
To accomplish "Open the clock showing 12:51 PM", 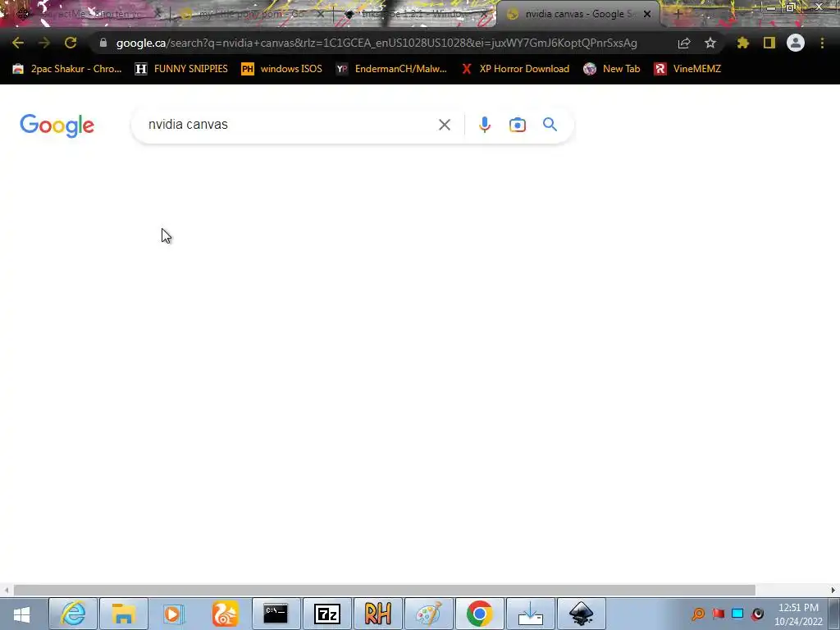I will point(798,614).
